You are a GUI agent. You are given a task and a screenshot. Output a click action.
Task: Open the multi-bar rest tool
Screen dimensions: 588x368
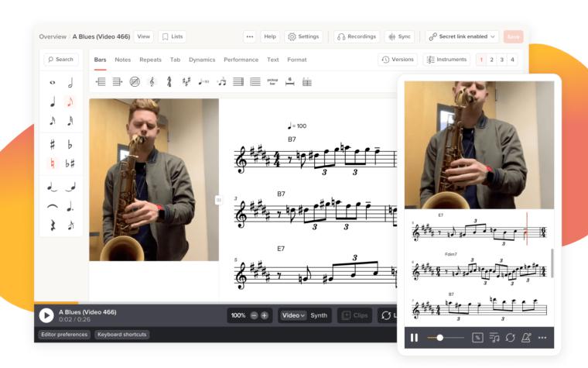click(290, 81)
